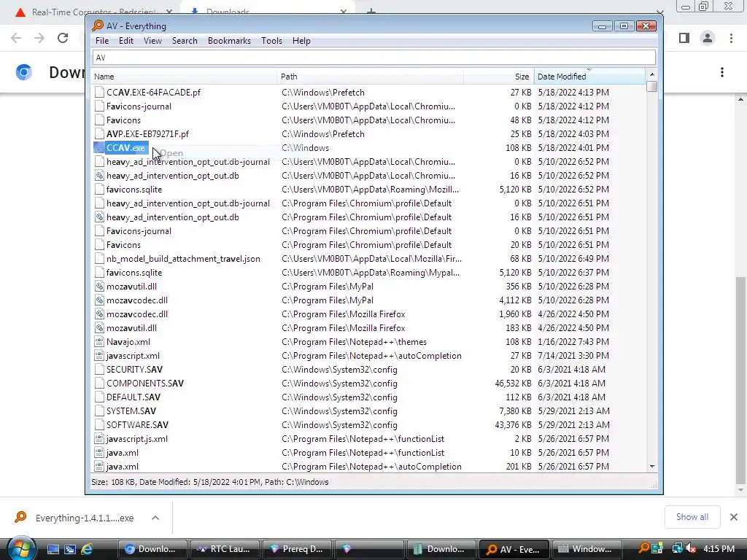The height and width of the screenshot is (560, 747).
Task: Click the icon of mozavcodec.dll in MyPal
Action: (99, 300)
